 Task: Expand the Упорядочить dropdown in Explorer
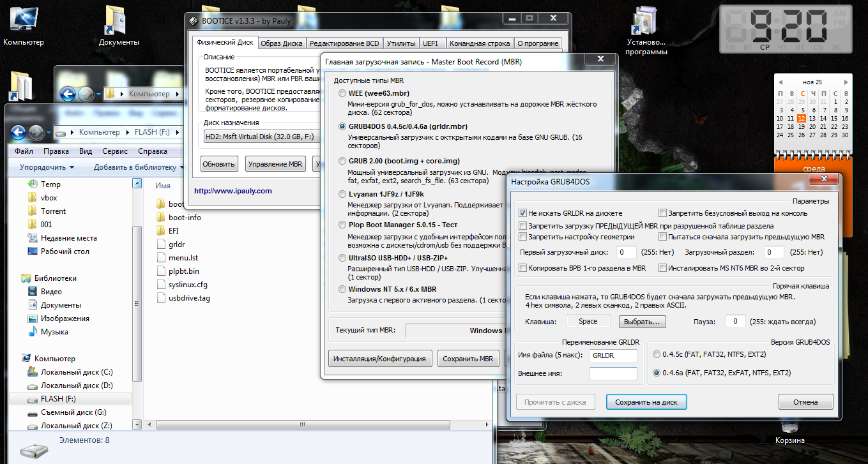pos(47,167)
